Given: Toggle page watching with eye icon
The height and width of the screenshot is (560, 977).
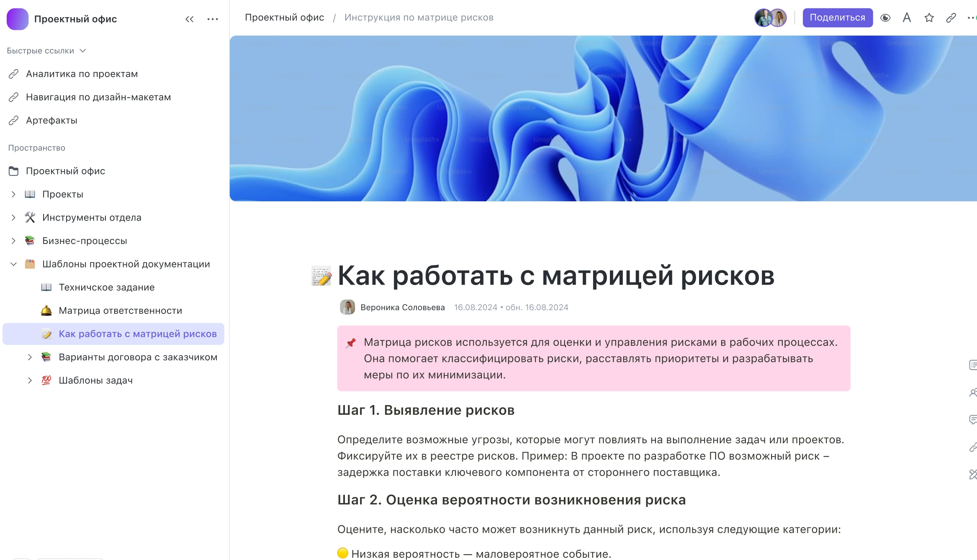Looking at the screenshot, I should (x=885, y=18).
